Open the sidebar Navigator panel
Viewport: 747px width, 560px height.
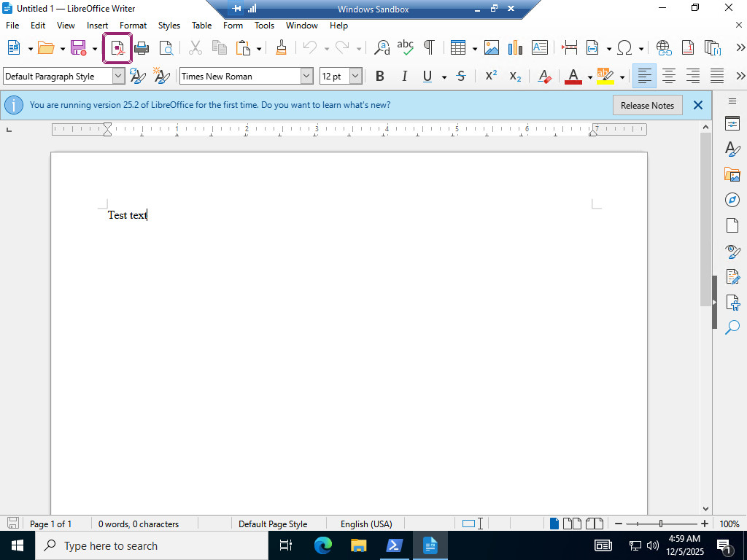(x=732, y=200)
